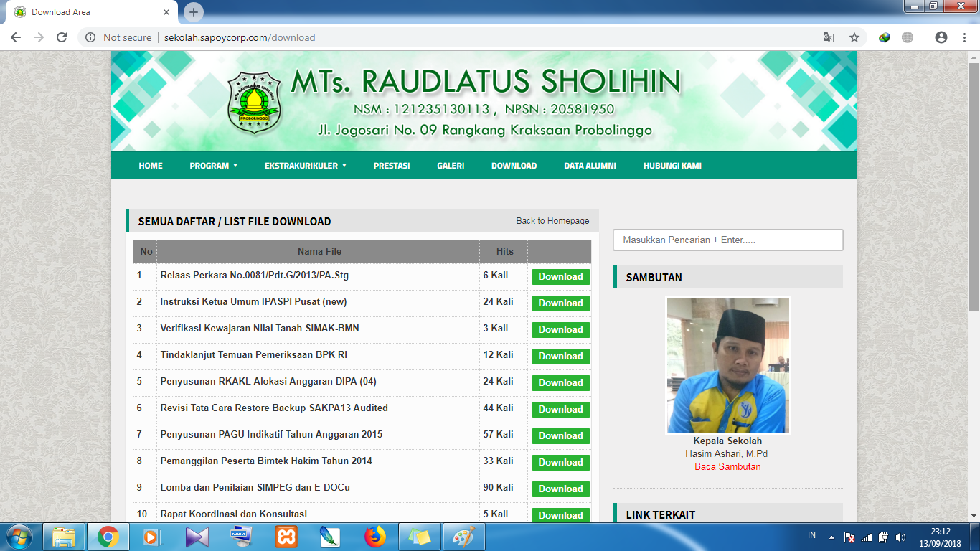Launch Firefox from the taskbar
This screenshot has width=980, height=551.
point(375,537)
